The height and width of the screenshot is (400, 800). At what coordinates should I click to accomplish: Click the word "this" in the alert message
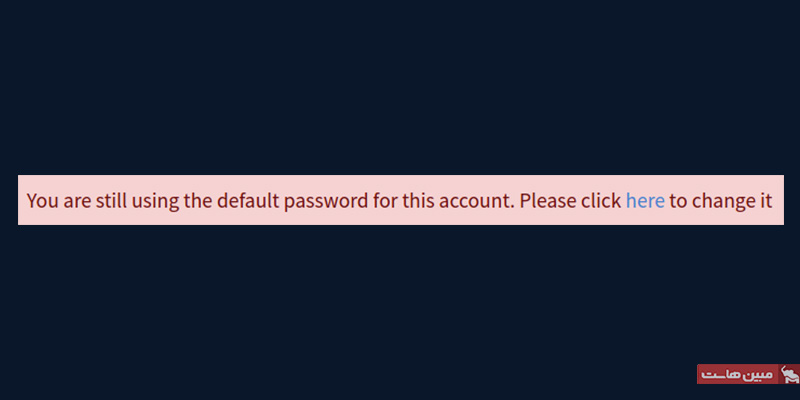click(418, 201)
